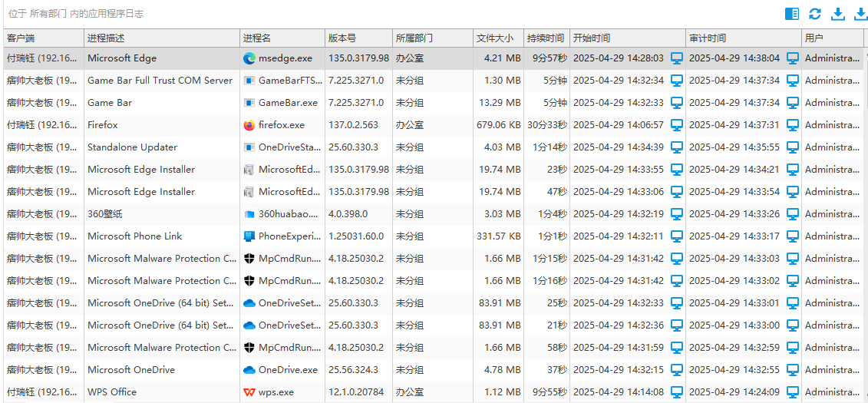This screenshot has width=868, height=403.
Task: Refresh the application log list
Action: [x=815, y=14]
